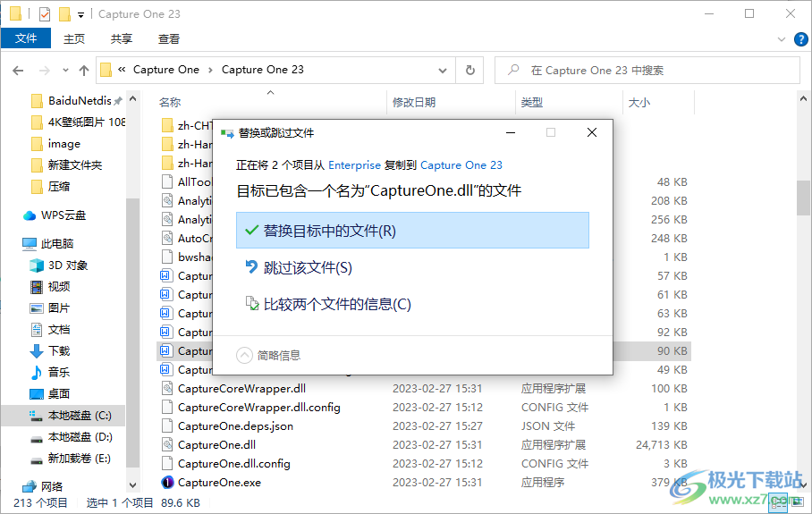Viewport: 812px width, 514px height.
Task: Sort by 修改日期 column header
Action: click(414, 103)
